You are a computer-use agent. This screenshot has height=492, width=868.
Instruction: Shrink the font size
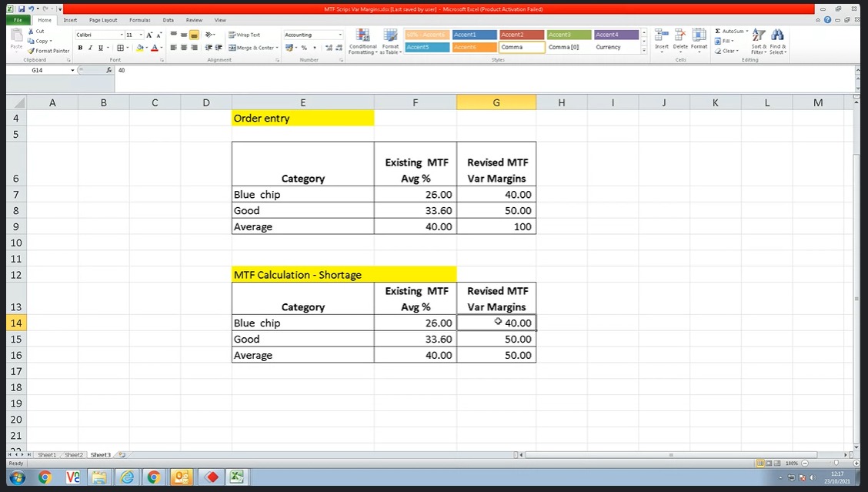pos(159,35)
